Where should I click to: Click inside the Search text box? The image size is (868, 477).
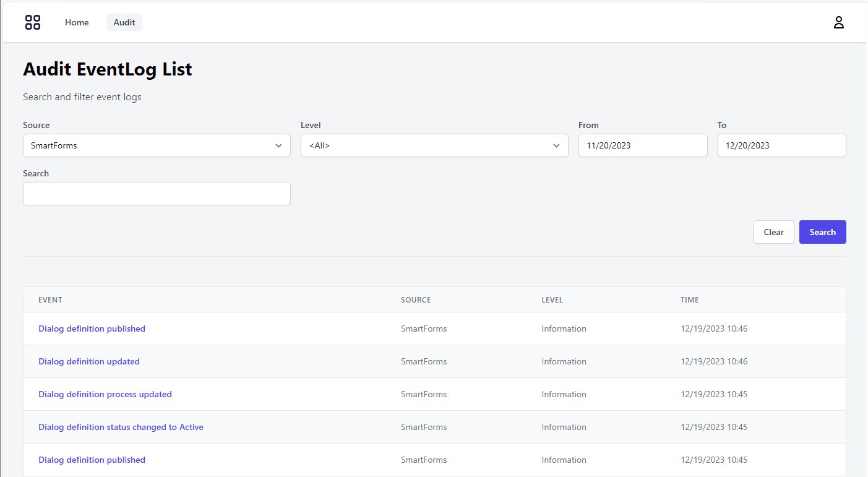(x=157, y=194)
